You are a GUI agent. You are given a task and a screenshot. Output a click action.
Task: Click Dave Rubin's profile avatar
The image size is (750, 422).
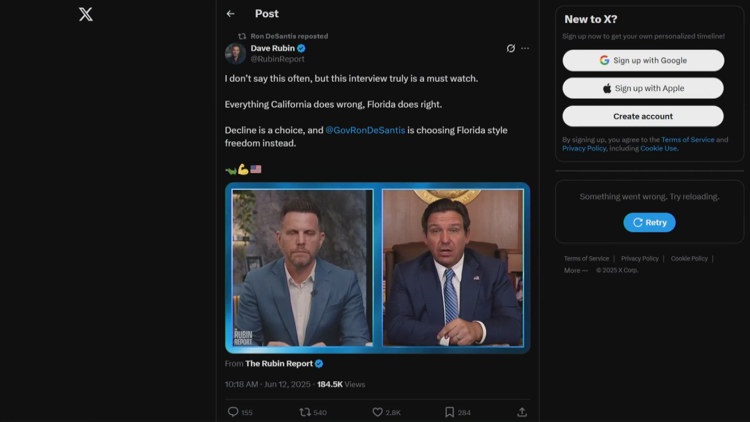point(235,53)
